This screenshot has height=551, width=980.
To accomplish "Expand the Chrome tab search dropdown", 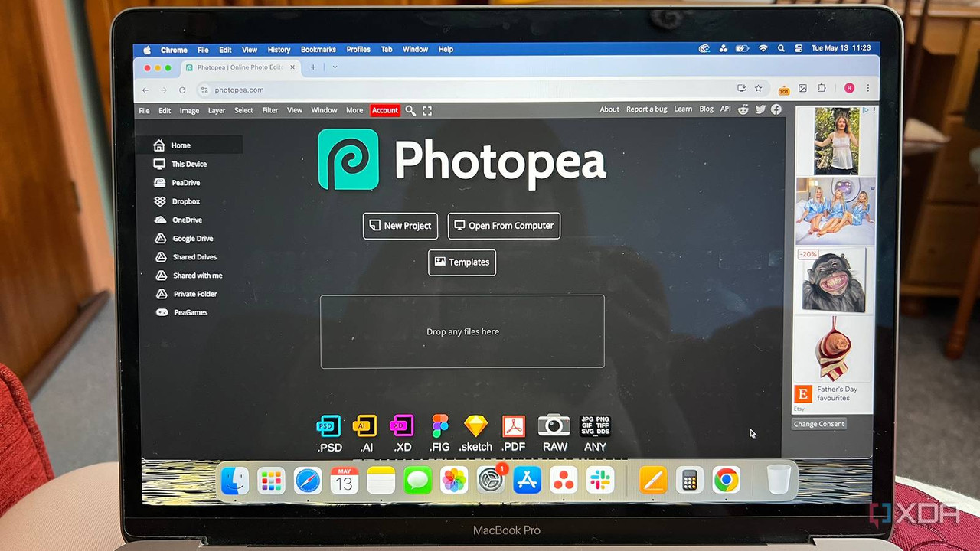I will pyautogui.click(x=335, y=67).
